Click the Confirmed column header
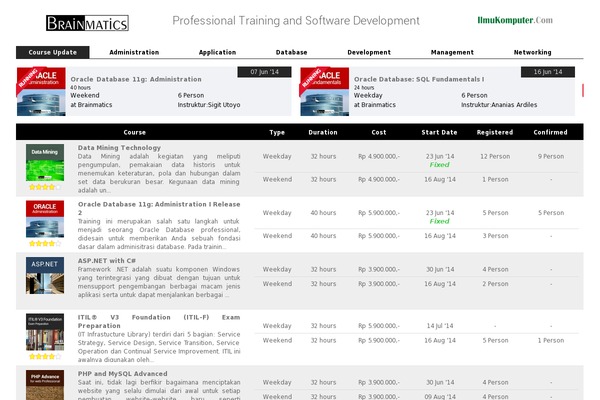Image resolution: width=600 pixels, height=400 pixels. pyautogui.click(x=550, y=132)
